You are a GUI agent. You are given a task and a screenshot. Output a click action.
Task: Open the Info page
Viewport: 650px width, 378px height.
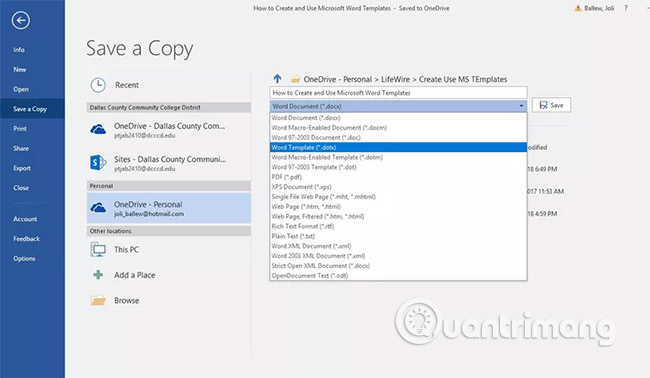(19, 50)
